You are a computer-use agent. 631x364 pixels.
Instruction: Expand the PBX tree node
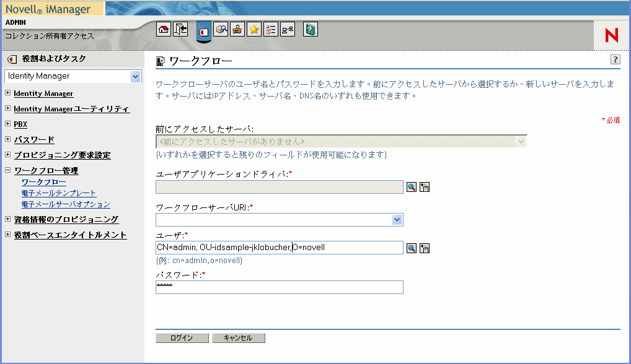[x=8, y=124]
